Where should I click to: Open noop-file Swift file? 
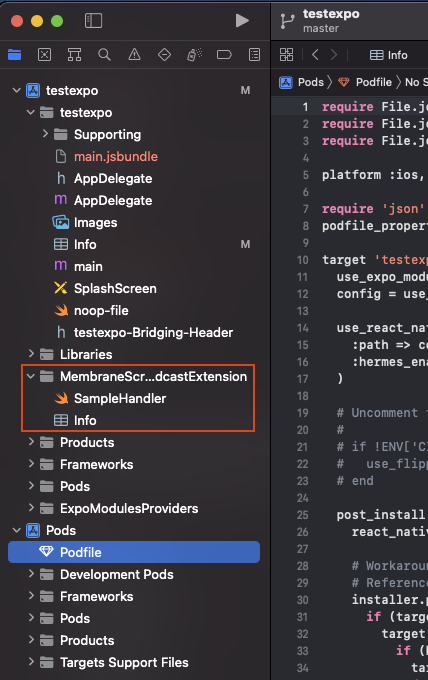101,311
